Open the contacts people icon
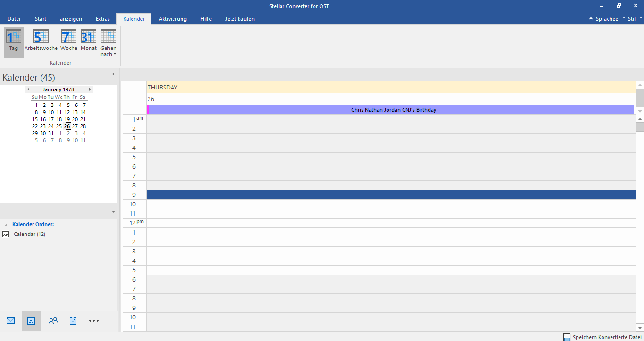The image size is (644, 341). 53,321
